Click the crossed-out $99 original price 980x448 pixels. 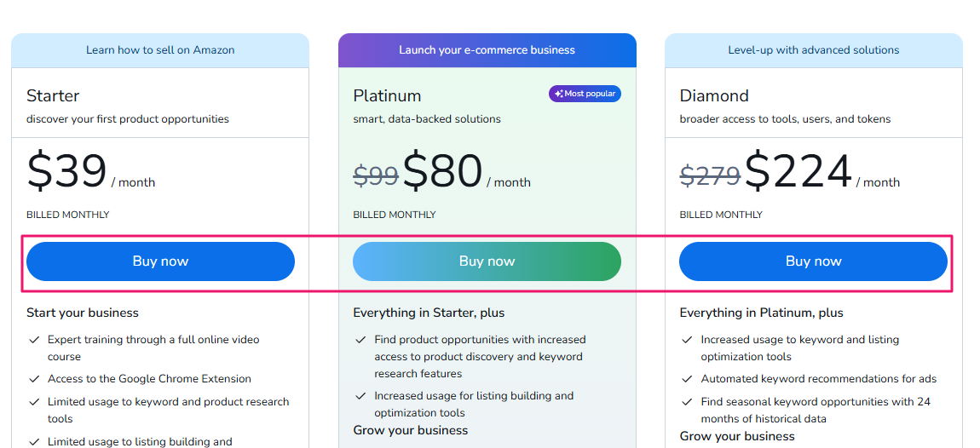376,175
